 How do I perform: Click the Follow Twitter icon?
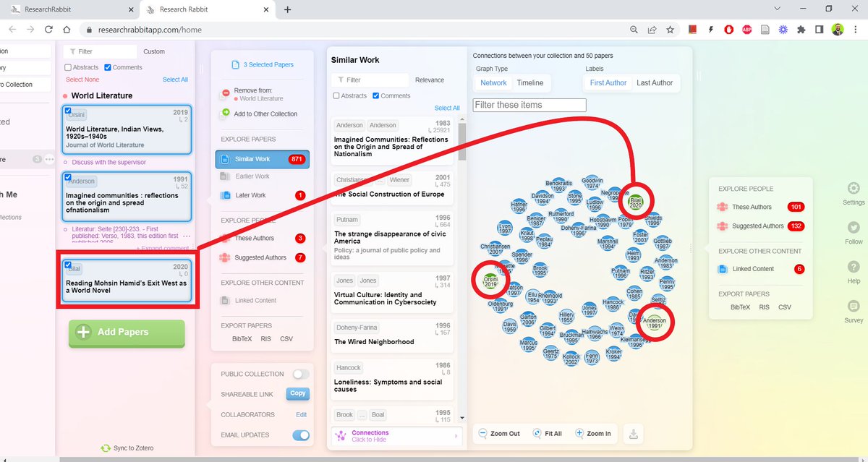pyautogui.click(x=854, y=227)
